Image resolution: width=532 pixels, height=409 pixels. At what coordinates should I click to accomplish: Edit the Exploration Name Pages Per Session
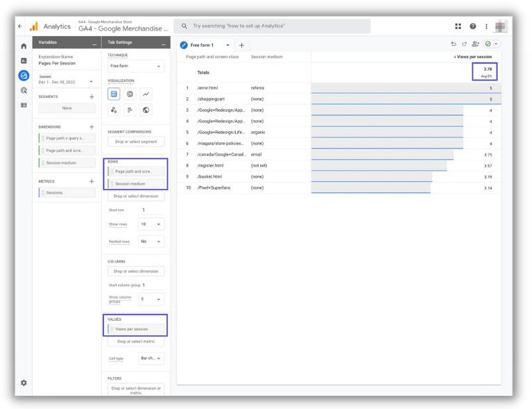coord(57,63)
